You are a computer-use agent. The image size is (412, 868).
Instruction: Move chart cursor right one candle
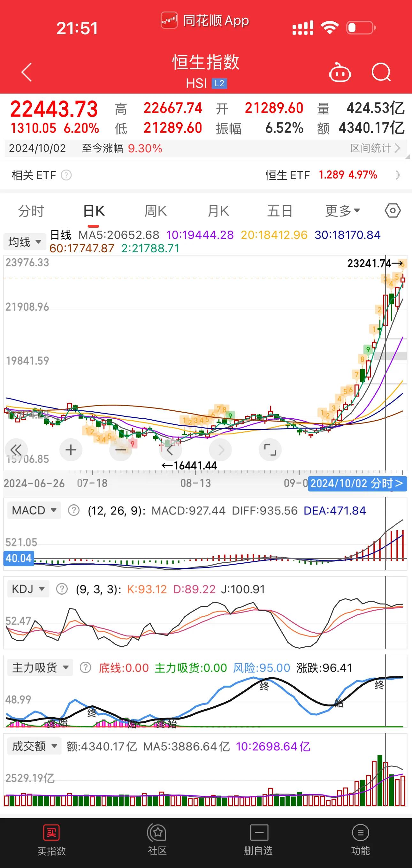click(220, 450)
